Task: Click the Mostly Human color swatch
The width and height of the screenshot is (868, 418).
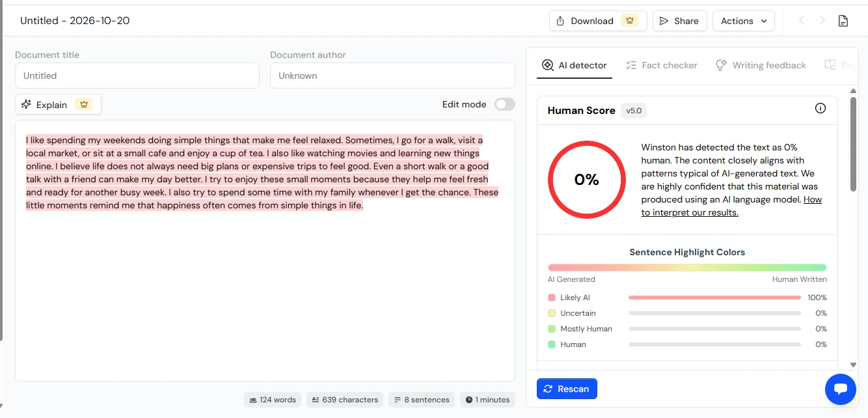Action: tap(552, 329)
